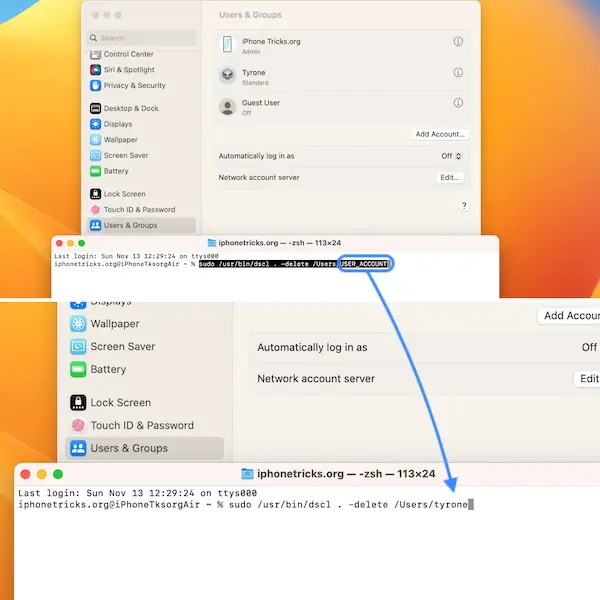
Task: Expand the small Off dropdown in upper window
Action: pos(452,156)
